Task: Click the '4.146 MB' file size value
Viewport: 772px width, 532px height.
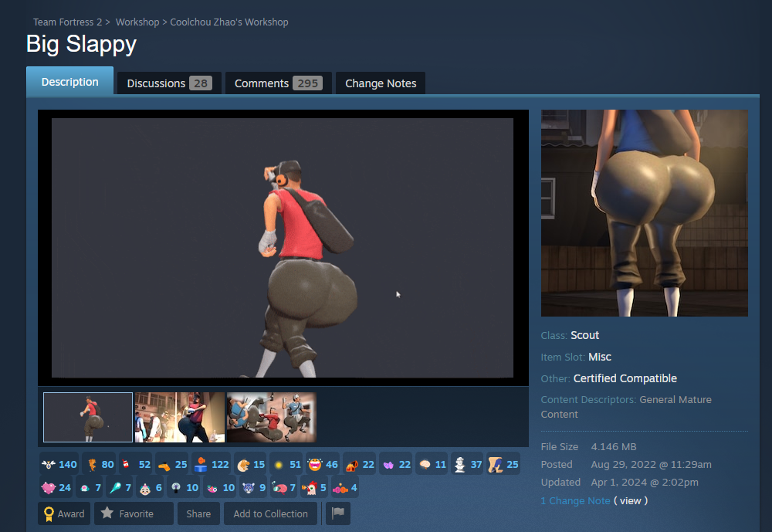Action: (x=614, y=447)
